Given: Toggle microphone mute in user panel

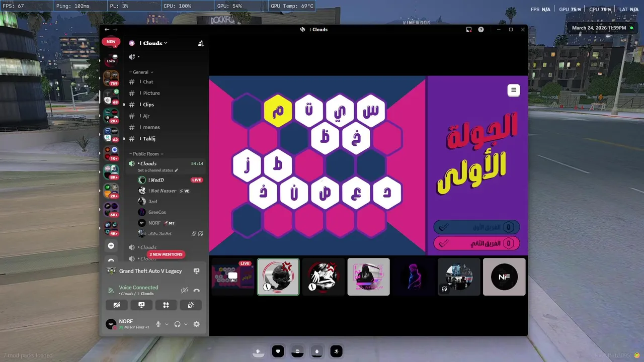Looking at the screenshot, I should pyautogui.click(x=158, y=324).
